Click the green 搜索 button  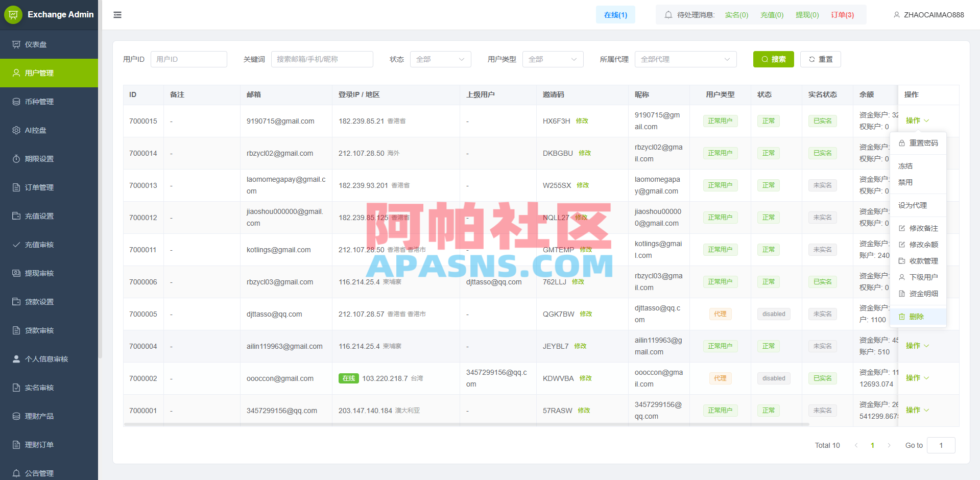click(773, 59)
